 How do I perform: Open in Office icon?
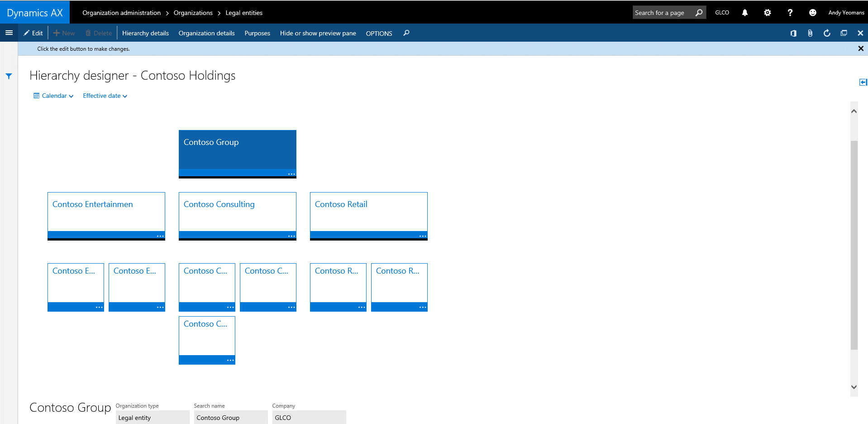793,33
